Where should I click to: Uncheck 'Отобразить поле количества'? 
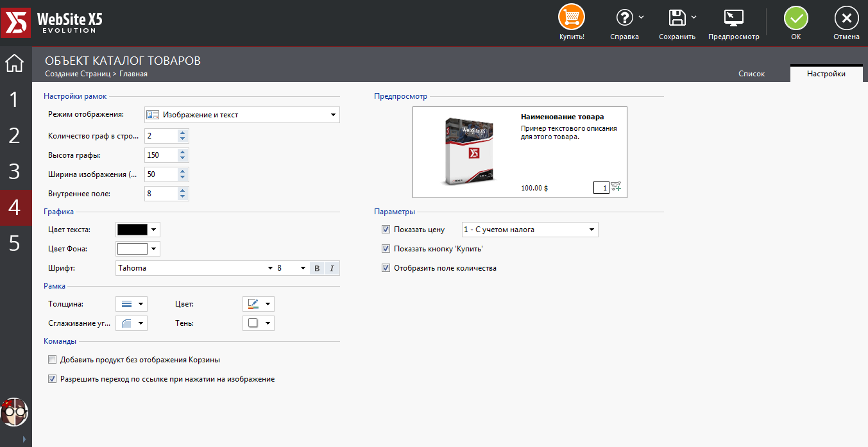[386, 267]
